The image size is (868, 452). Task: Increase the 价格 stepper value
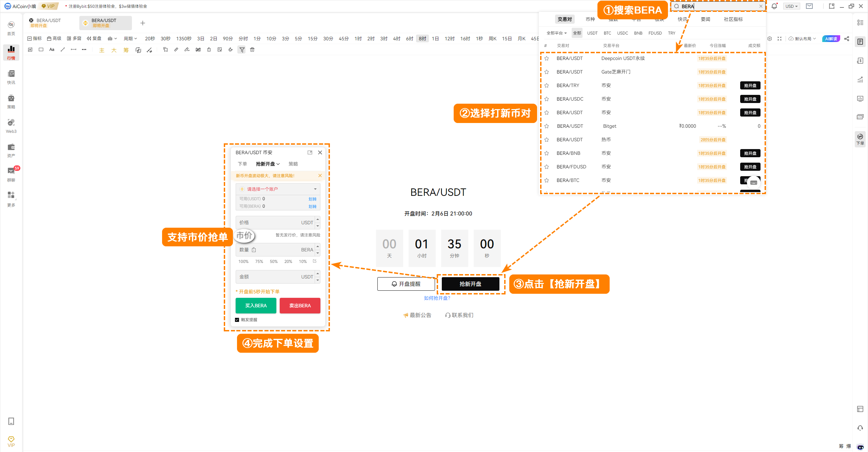pyautogui.click(x=318, y=220)
